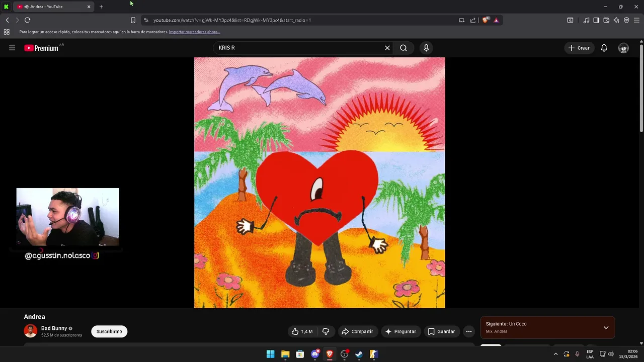The width and height of the screenshot is (644, 362).
Task: Click the Bad Bunny channel avatar
Action: coord(31,331)
